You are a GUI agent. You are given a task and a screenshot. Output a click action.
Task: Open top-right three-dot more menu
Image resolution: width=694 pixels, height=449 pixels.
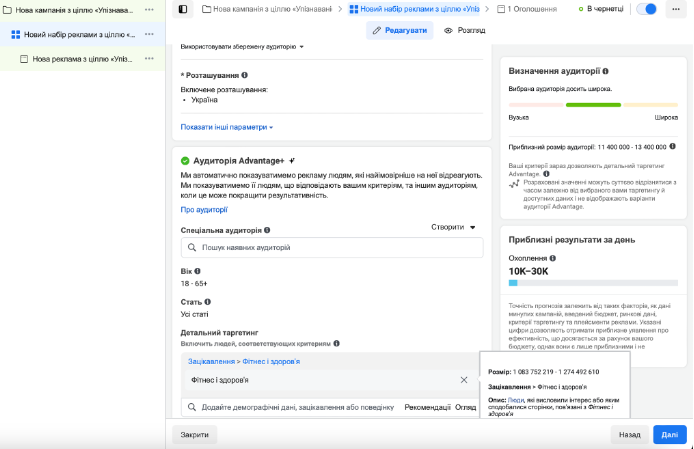click(x=676, y=9)
